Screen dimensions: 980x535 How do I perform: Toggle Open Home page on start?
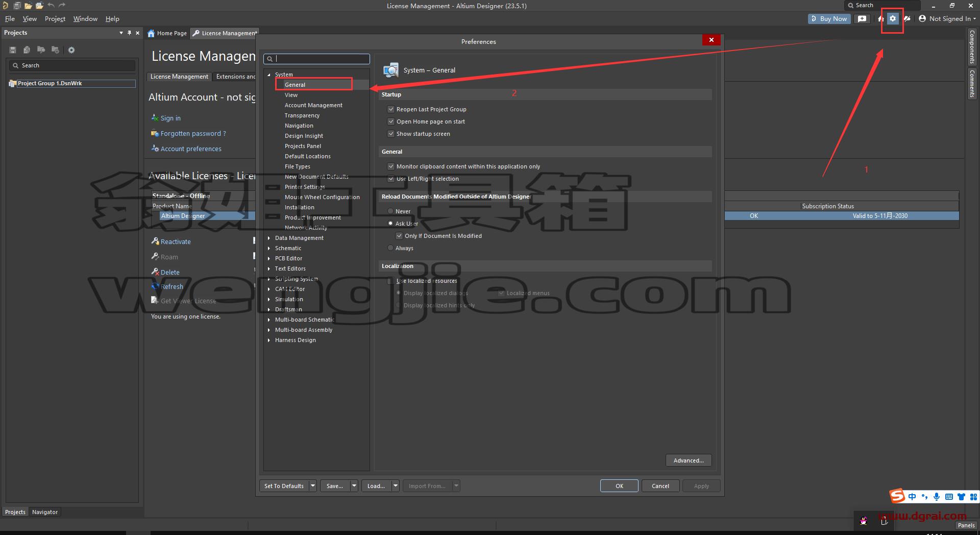pyautogui.click(x=391, y=121)
